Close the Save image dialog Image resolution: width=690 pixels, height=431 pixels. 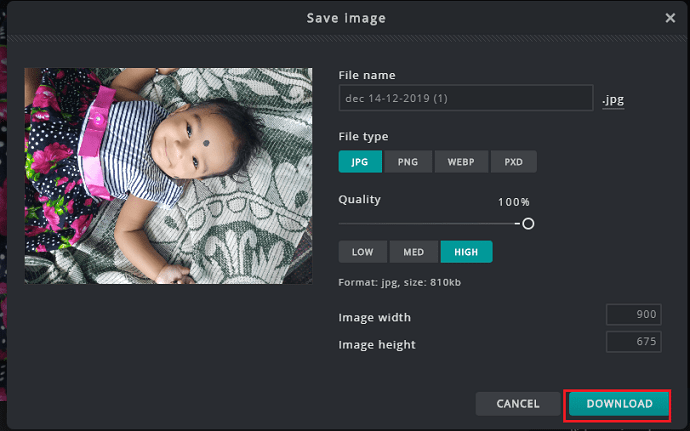(x=670, y=18)
